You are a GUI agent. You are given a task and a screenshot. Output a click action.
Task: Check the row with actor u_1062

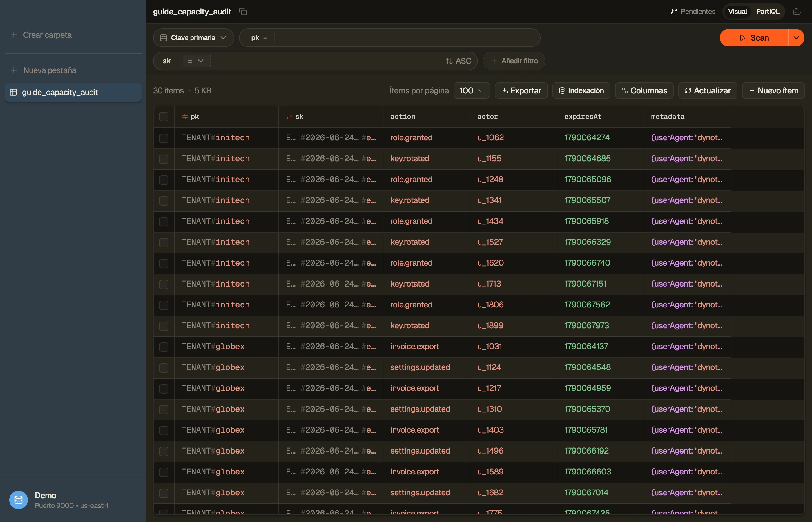click(x=164, y=138)
